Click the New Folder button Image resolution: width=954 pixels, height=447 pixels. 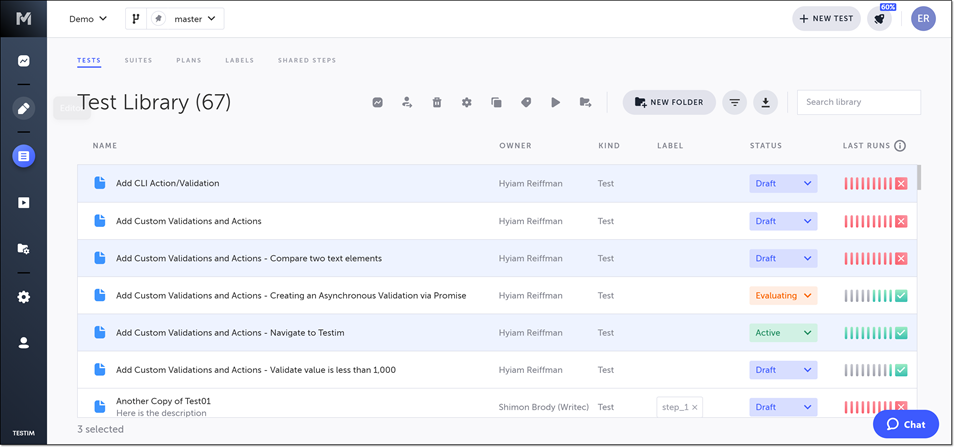[x=669, y=102]
